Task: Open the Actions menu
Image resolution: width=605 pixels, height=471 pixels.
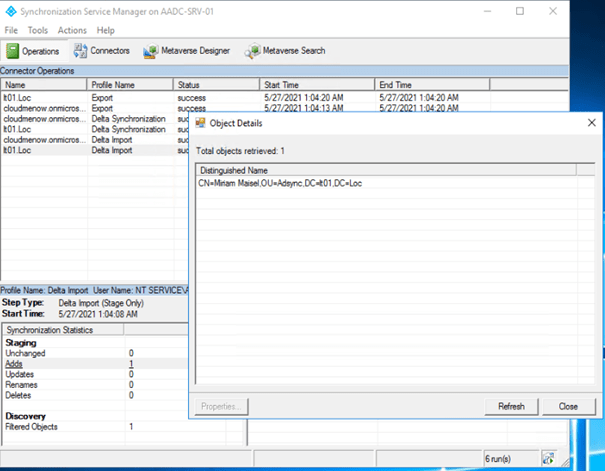Action: point(72,31)
